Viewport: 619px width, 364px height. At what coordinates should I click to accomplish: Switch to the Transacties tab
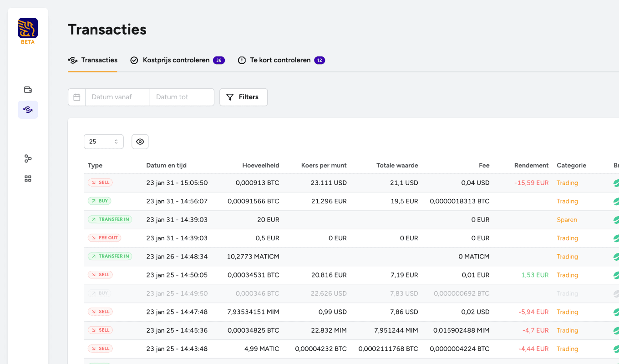pos(92,60)
